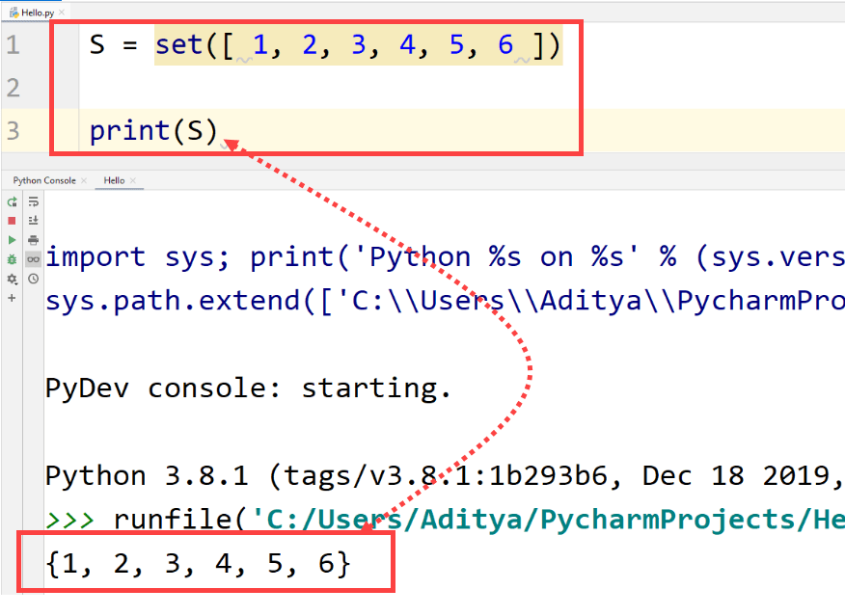Resume execution with the green play icon
This screenshot has height=616, width=845.
click(x=11, y=239)
